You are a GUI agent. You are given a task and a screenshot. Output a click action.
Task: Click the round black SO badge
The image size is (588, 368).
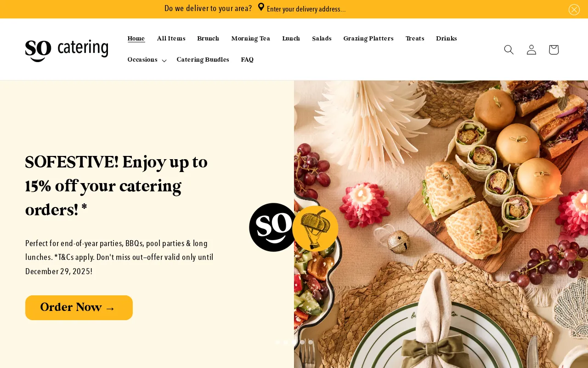[273, 227]
